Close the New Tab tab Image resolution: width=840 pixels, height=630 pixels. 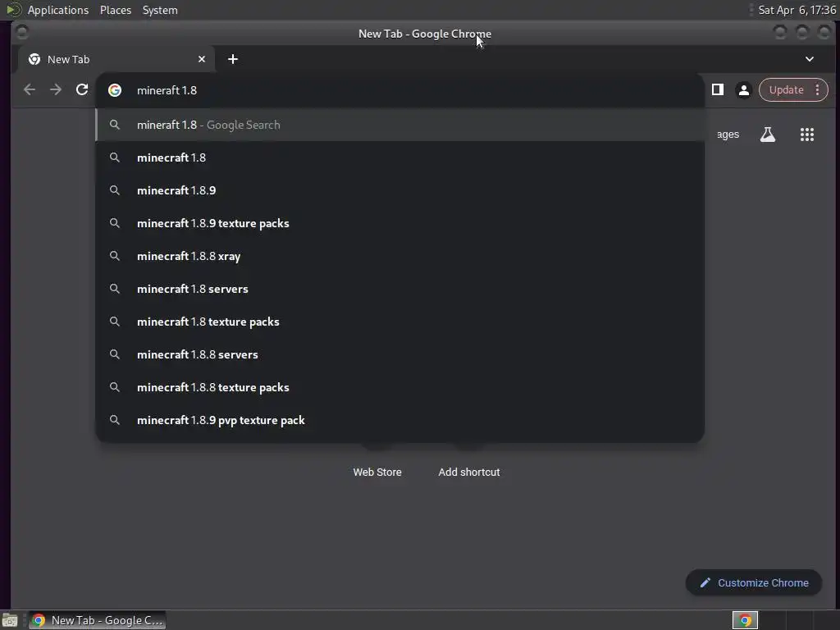pos(202,59)
